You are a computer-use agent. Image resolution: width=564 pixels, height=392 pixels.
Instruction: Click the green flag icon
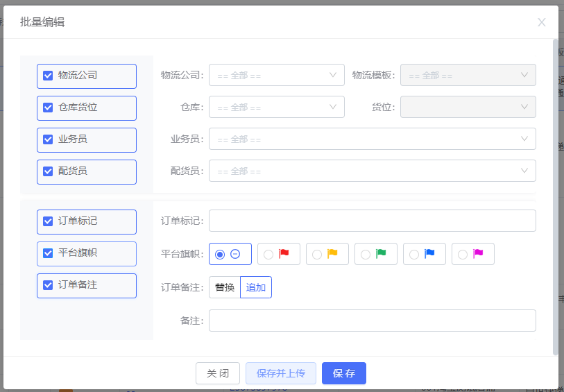381,254
